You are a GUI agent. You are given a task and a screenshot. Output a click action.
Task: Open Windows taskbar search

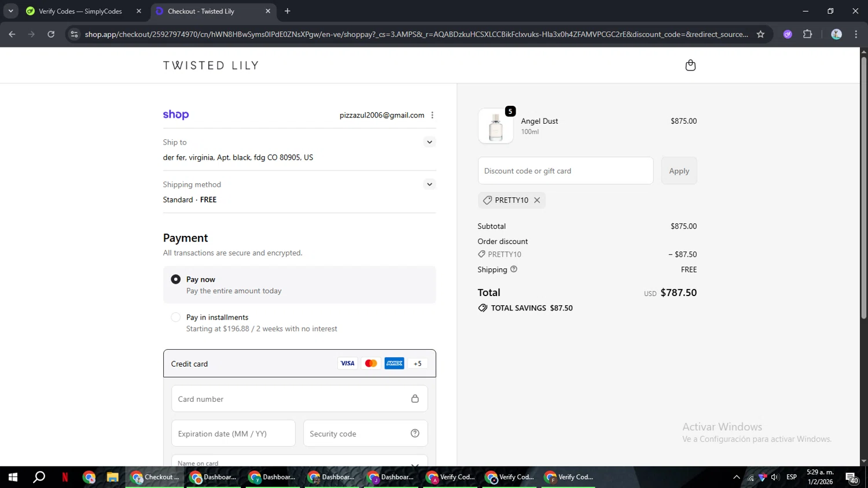pos(39,477)
